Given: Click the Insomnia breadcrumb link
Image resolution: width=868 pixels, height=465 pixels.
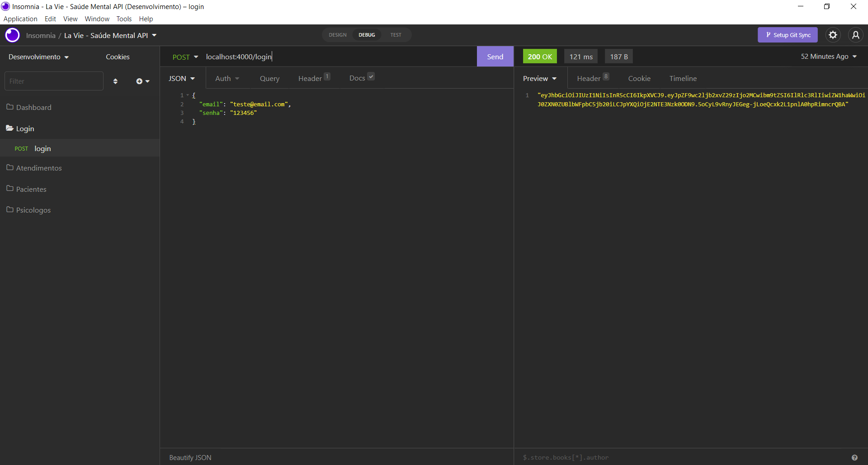Looking at the screenshot, I should point(41,35).
